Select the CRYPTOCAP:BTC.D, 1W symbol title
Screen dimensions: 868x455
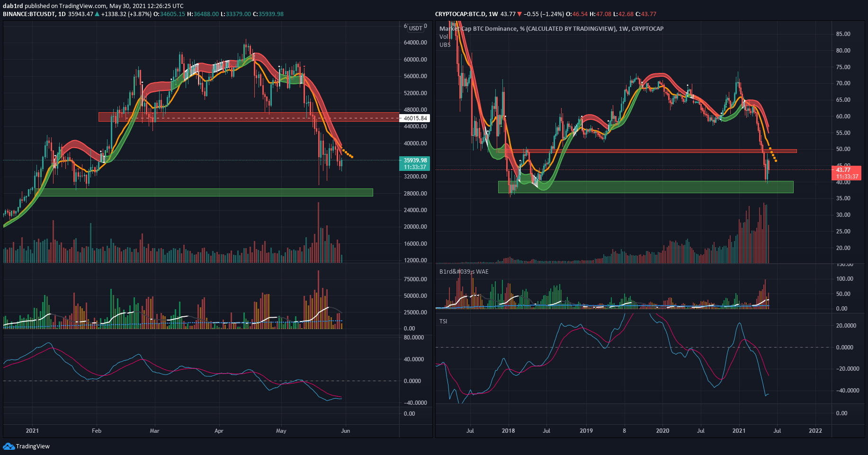point(466,14)
